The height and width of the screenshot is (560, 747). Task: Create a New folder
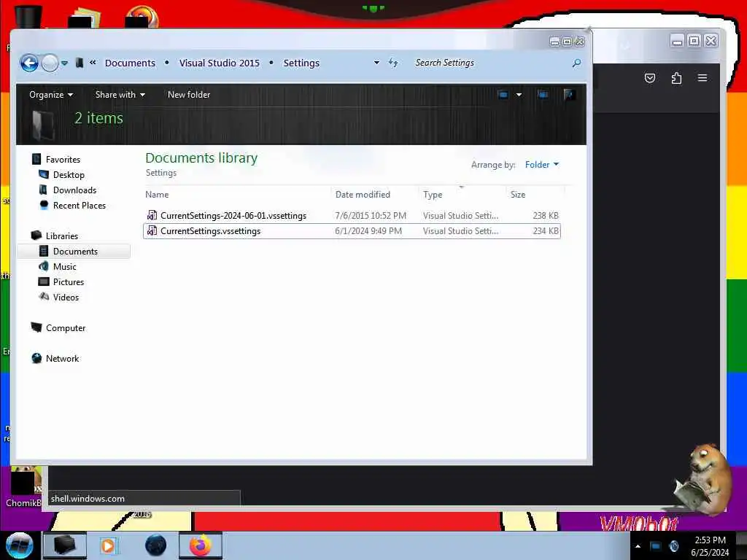tap(189, 95)
